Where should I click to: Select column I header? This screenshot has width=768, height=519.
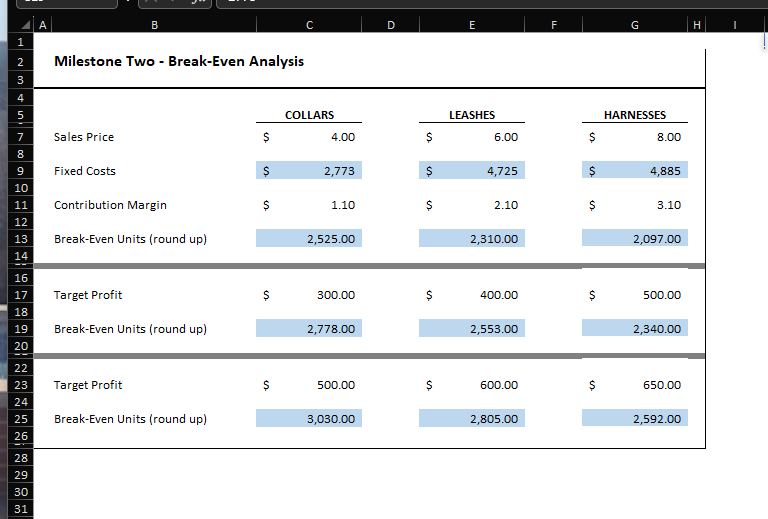pyautogui.click(x=735, y=25)
